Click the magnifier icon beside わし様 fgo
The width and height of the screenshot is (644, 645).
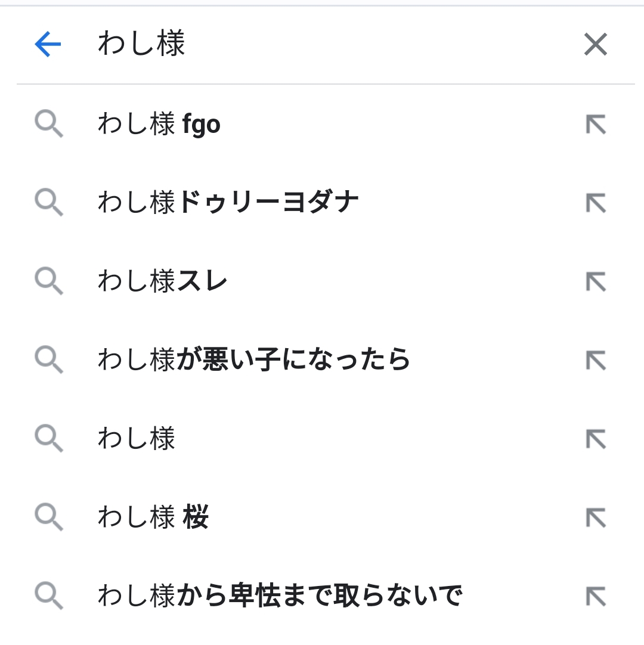(x=48, y=125)
